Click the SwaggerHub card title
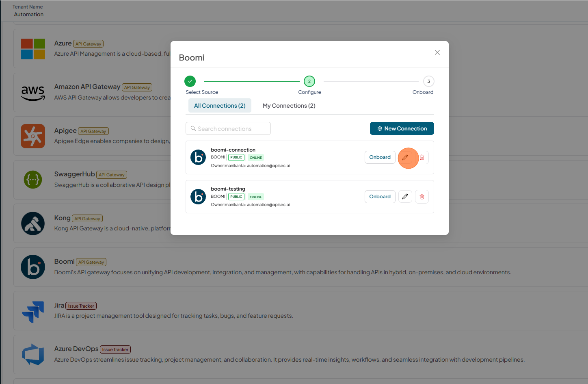Screen dimensions: 588x384 [x=74, y=174]
